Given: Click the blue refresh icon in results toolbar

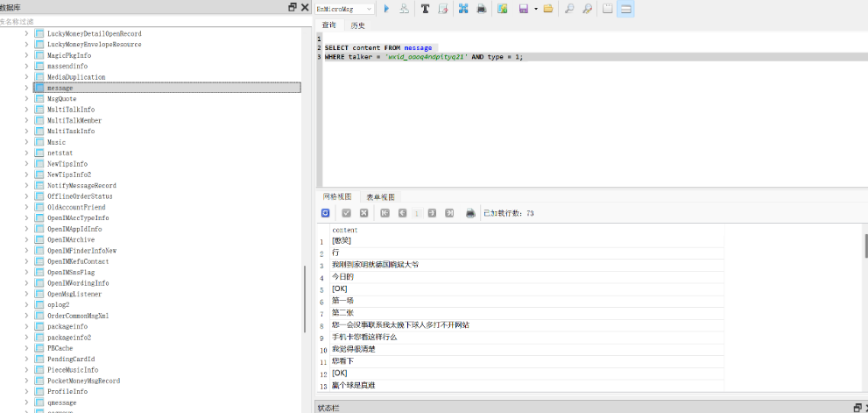Looking at the screenshot, I should coord(325,213).
